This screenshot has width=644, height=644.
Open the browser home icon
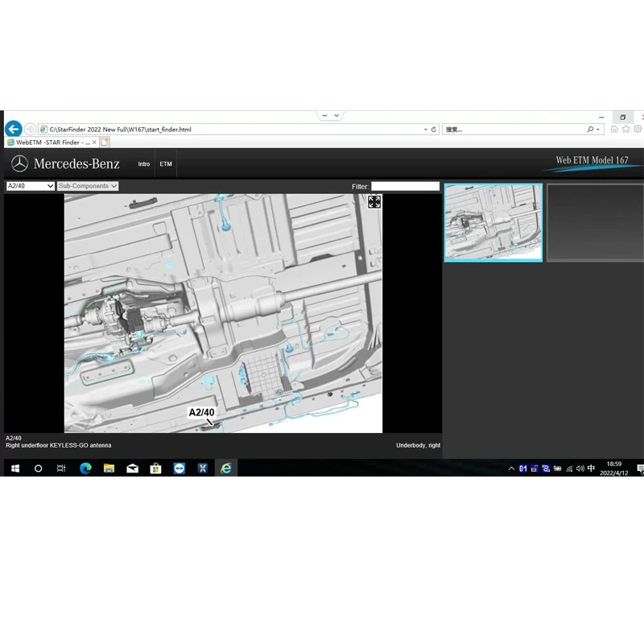pos(614,129)
